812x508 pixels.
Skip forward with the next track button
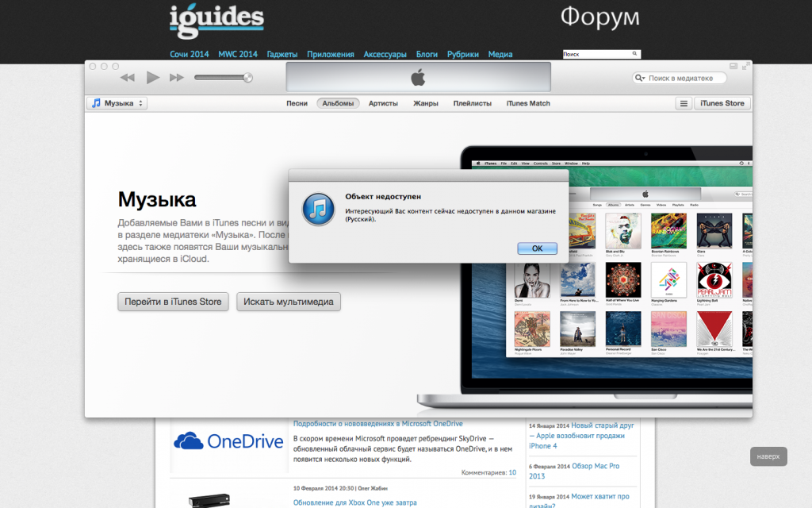(x=177, y=78)
